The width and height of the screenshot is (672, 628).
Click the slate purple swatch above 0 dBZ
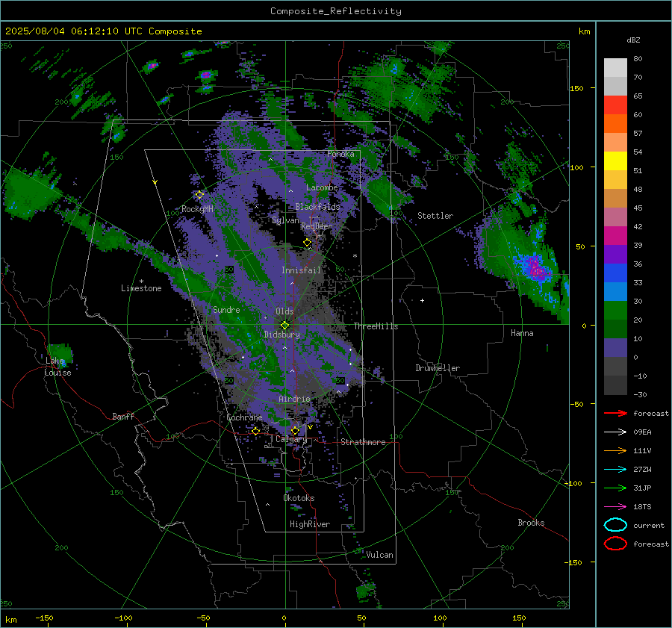(x=615, y=348)
